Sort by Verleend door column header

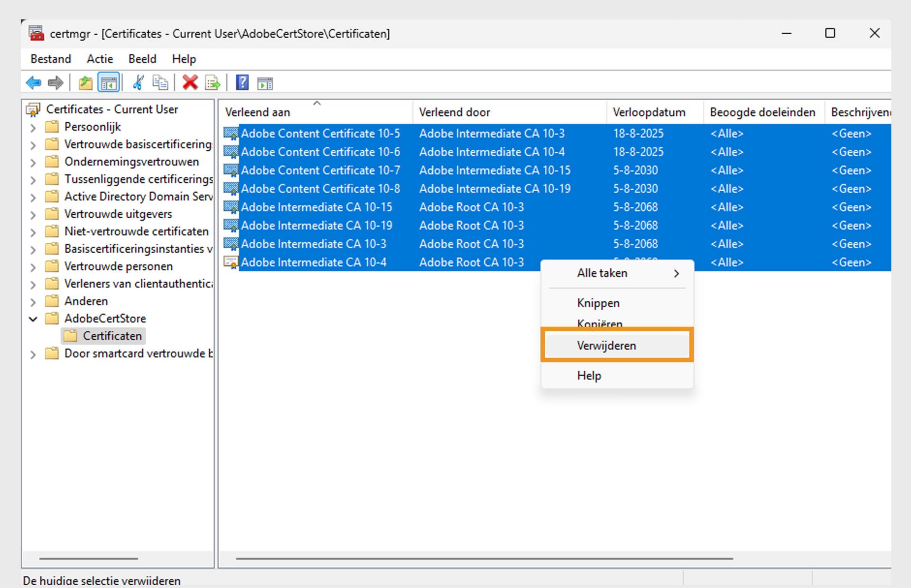[510, 112]
